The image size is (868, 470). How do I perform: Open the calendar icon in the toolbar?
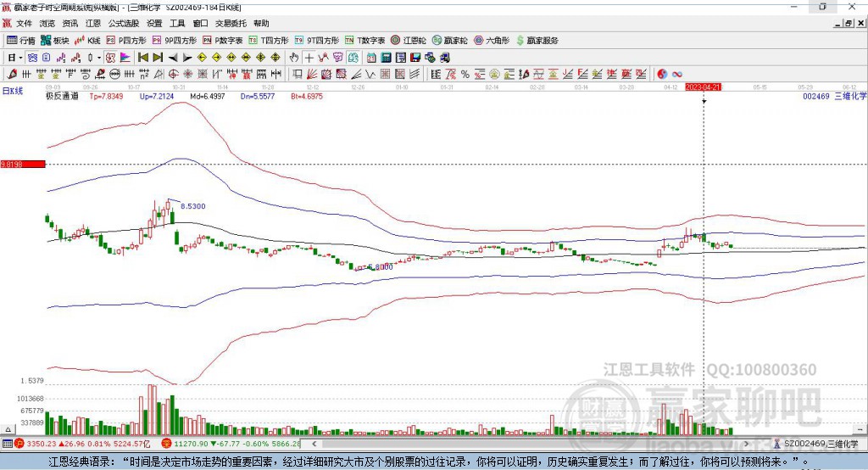(371, 57)
